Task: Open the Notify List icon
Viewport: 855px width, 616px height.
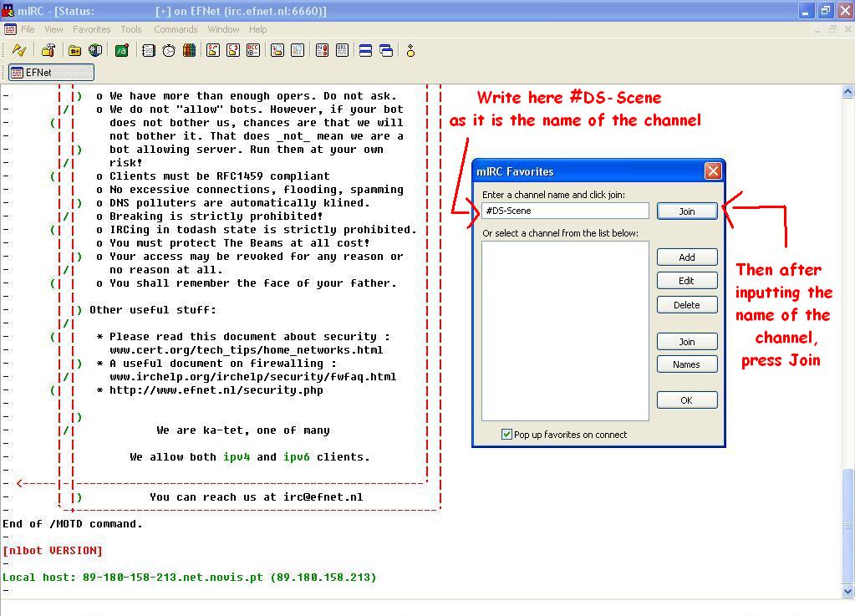Action: (x=323, y=51)
